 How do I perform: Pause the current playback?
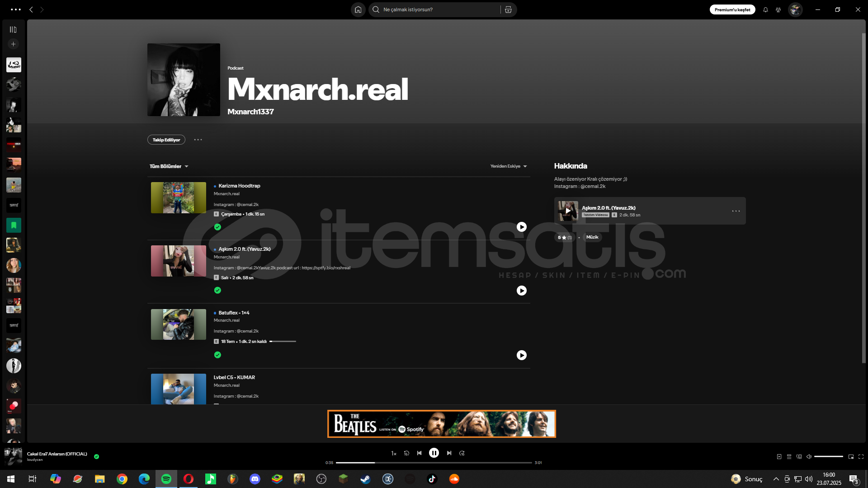pyautogui.click(x=434, y=453)
